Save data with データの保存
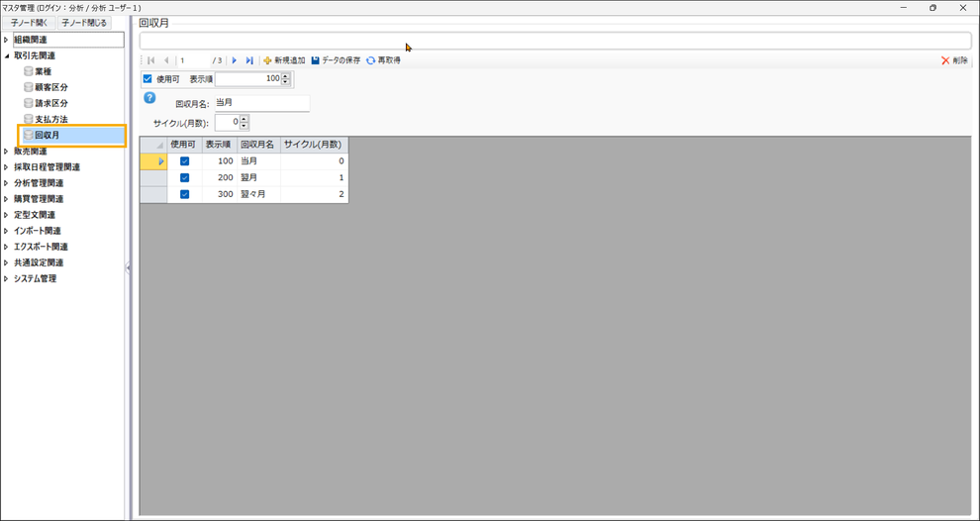The height and width of the screenshot is (521, 980). (337, 60)
